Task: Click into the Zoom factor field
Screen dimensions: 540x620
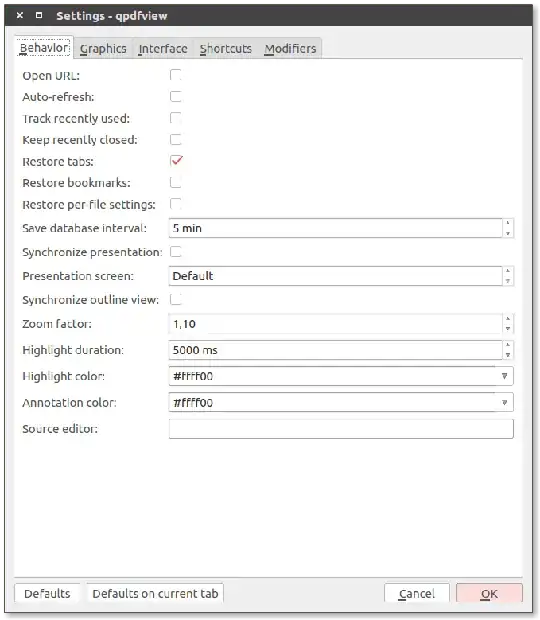Action: click(336, 324)
